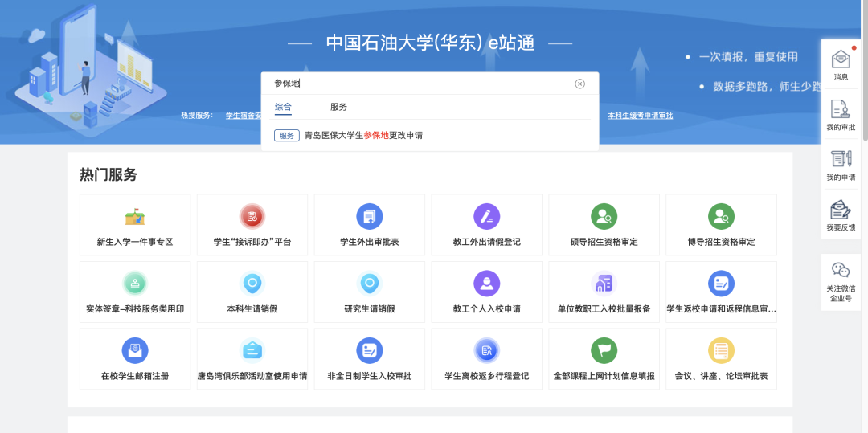The width and height of the screenshot is (868, 433).
Task: Clear the search box text
Action: (579, 84)
